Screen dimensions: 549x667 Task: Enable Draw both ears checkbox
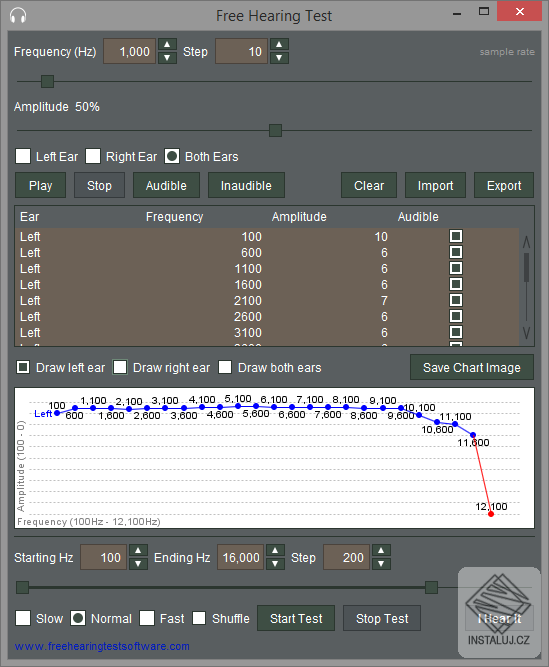pos(225,367)
